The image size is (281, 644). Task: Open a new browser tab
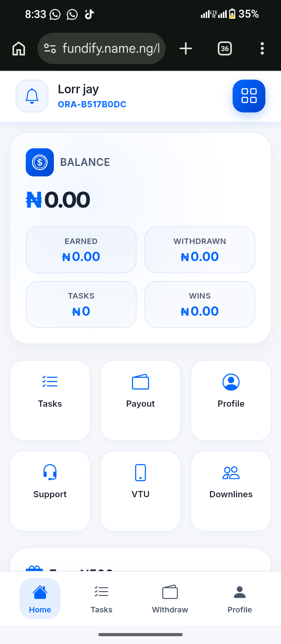(186, 49)
